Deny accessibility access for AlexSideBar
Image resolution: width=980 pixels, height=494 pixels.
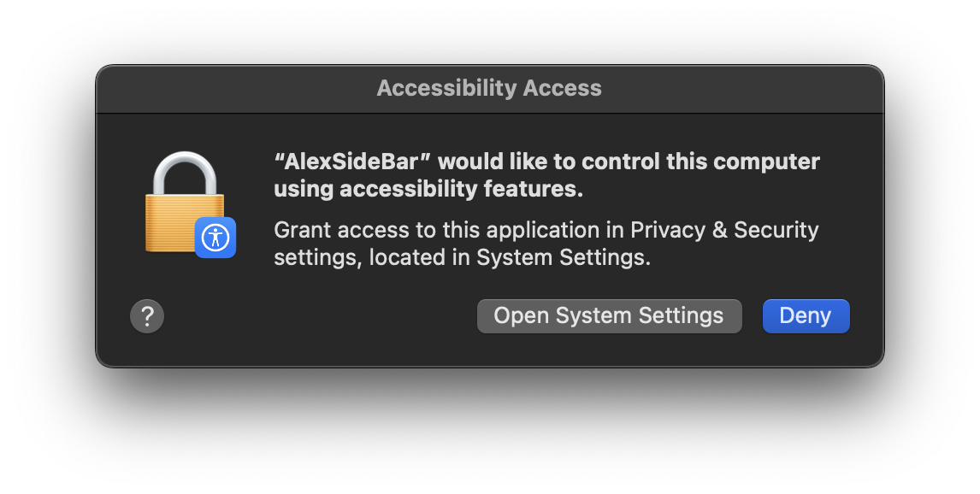point(805,315)
